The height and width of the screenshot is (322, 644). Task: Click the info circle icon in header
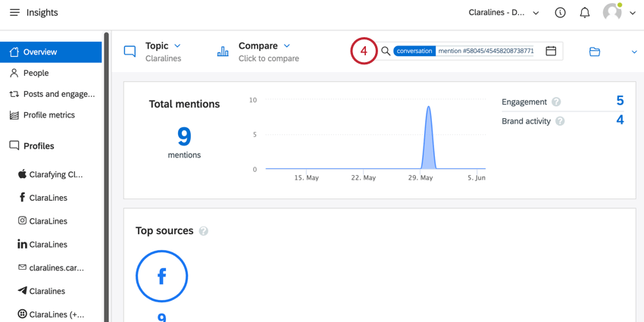(x=560, y=13)
